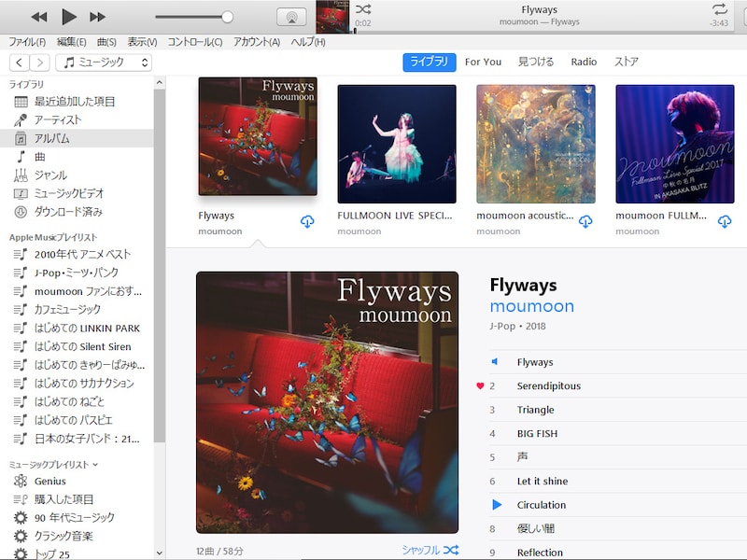Open the 購入した項目 playlist

[x=77, y=499]
